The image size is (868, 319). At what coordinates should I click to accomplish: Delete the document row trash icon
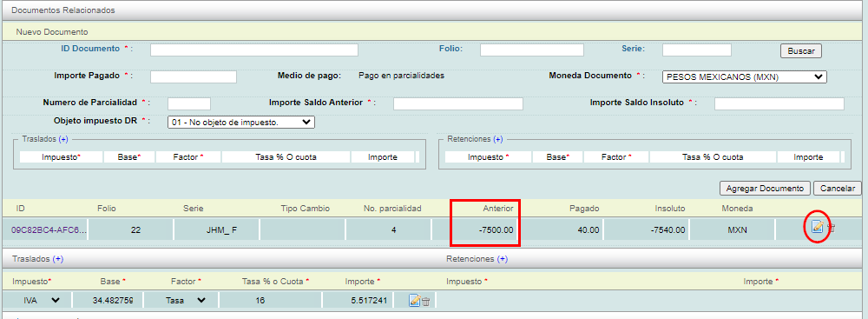[x=831, y=228]
